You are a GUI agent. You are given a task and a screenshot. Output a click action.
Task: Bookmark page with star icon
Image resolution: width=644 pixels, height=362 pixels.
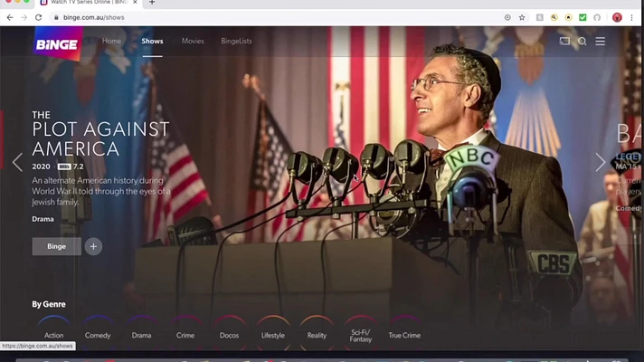tap(522, 18)
